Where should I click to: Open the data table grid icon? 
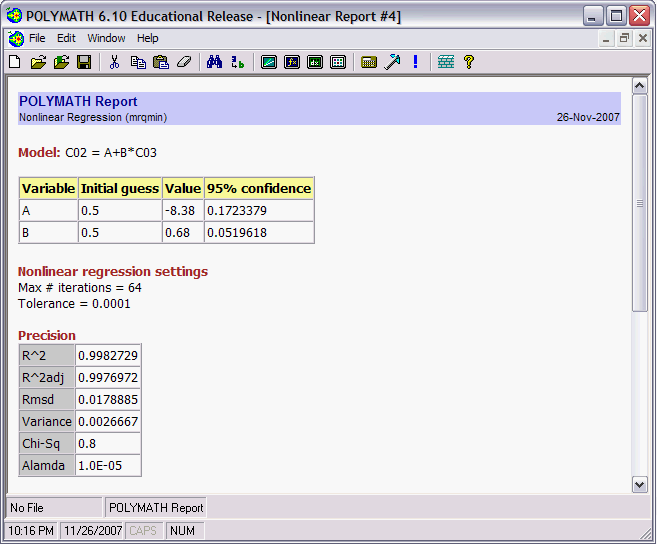[x=338, y=62]
